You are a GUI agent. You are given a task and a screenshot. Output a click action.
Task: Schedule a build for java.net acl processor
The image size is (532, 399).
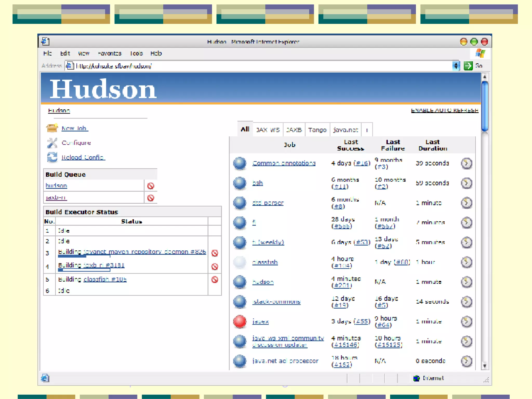(x=467, y=361)
